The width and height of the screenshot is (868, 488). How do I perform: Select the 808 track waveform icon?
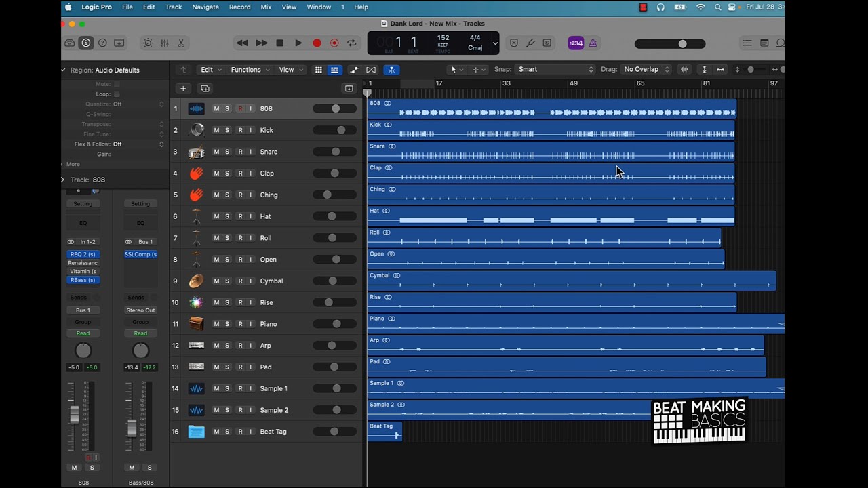click(x=196, y=108)
